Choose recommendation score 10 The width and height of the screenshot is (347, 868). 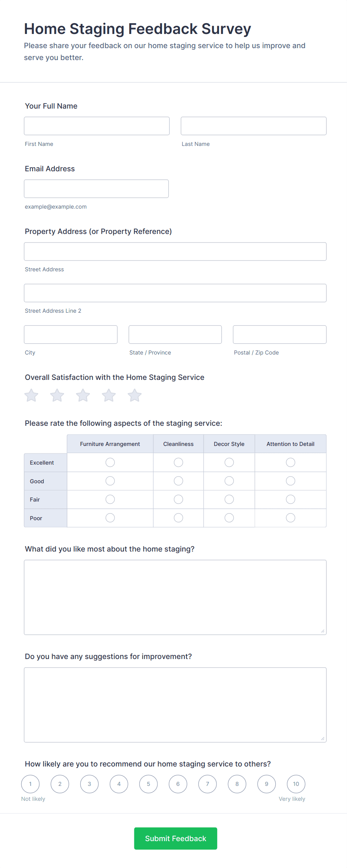click(296, 784)
